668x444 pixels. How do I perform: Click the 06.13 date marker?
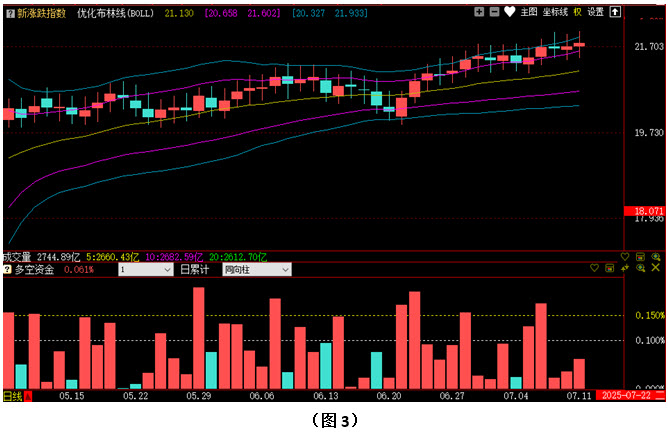coord(326,396)
